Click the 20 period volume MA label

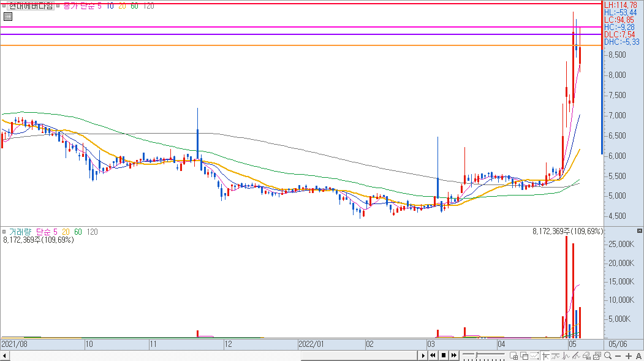coord(66,232)
